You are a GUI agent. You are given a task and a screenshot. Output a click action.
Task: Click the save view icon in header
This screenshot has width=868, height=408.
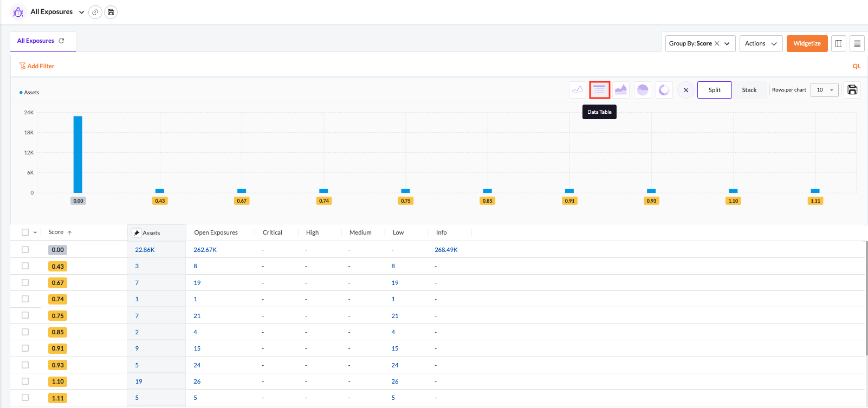111,12
